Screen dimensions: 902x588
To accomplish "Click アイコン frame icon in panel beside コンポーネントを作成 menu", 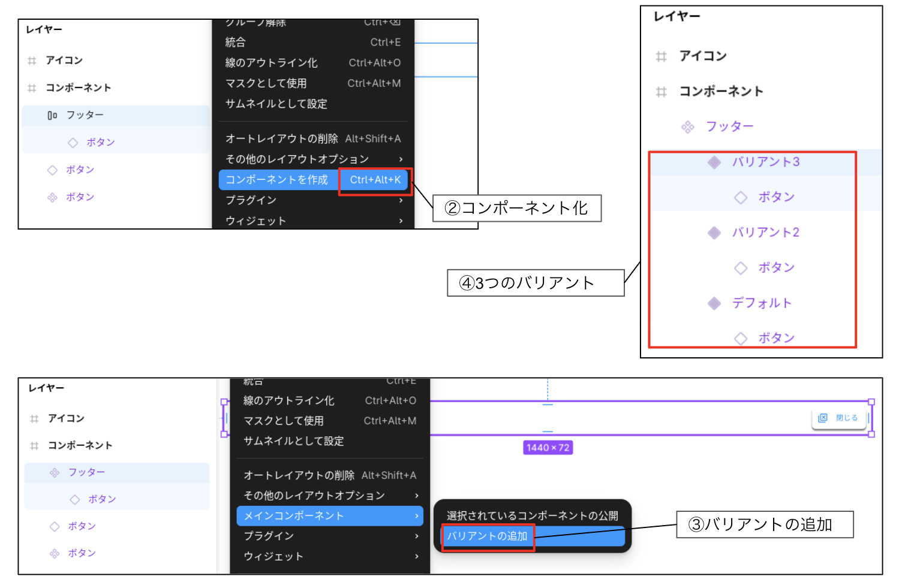I will tap(32, 61).
